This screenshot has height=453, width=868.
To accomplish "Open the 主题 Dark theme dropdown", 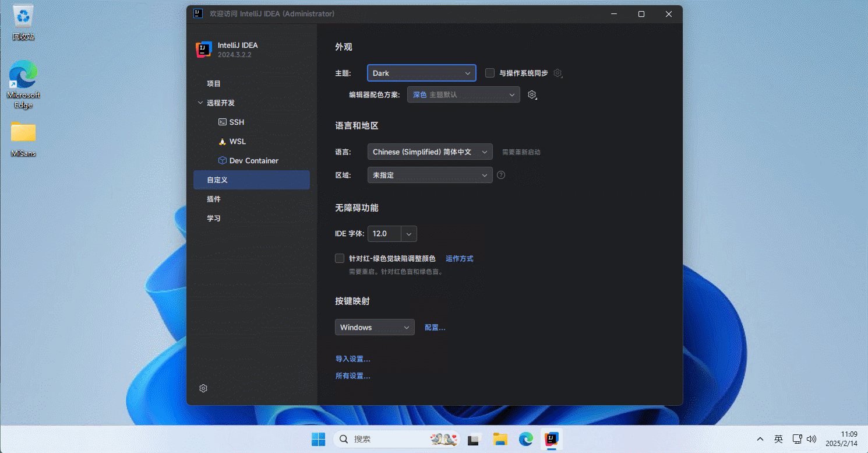I will 421,73.
